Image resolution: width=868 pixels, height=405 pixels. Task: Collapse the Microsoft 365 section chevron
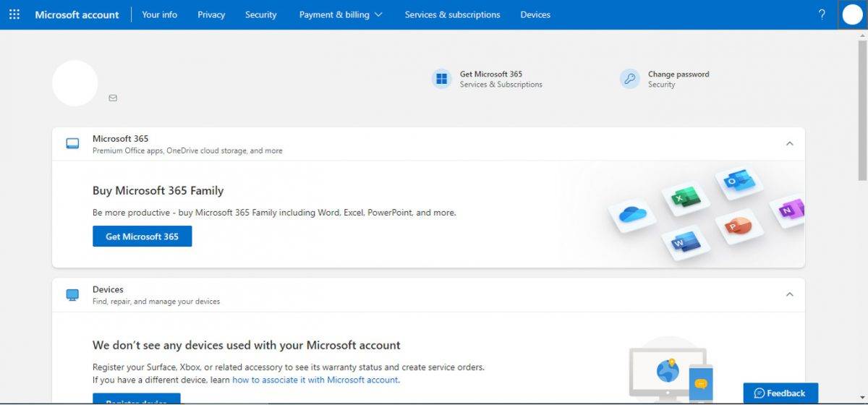coord(790,144)
